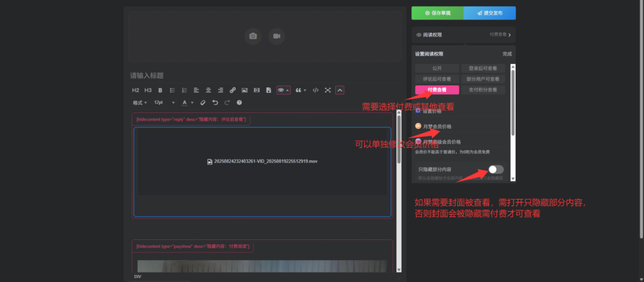644x282 pixels.
Task: Expand the 阅读权限 row chevron
Action: (x=509, y=35)
